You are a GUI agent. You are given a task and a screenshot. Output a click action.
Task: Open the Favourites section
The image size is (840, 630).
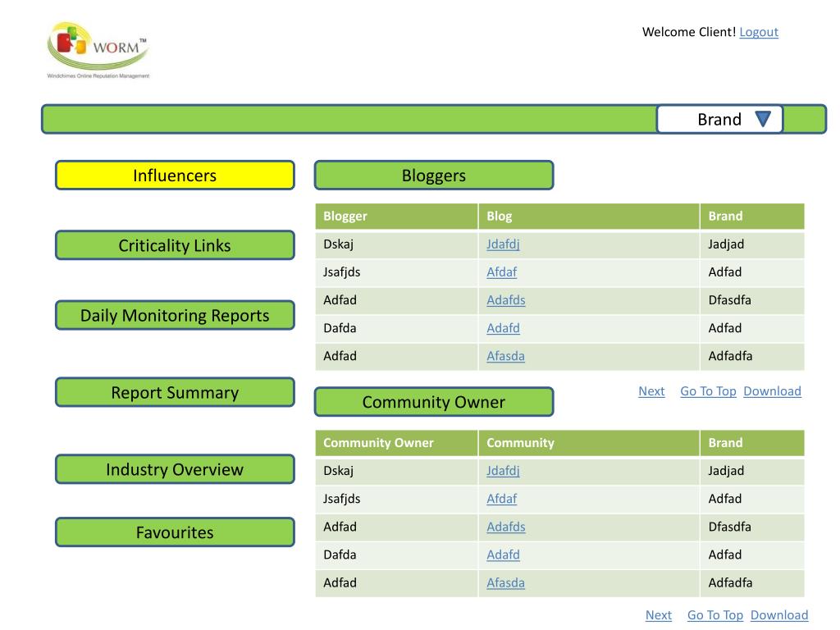175,532
